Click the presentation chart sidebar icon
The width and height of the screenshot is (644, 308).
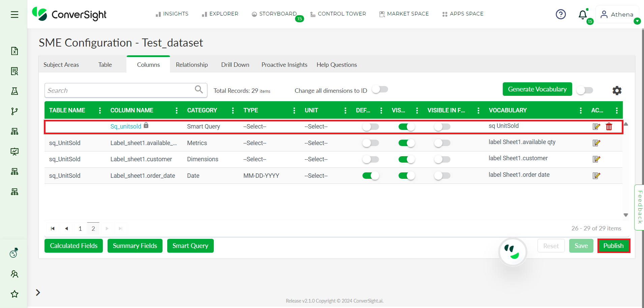pyautogui.click(x=14, y=151)
